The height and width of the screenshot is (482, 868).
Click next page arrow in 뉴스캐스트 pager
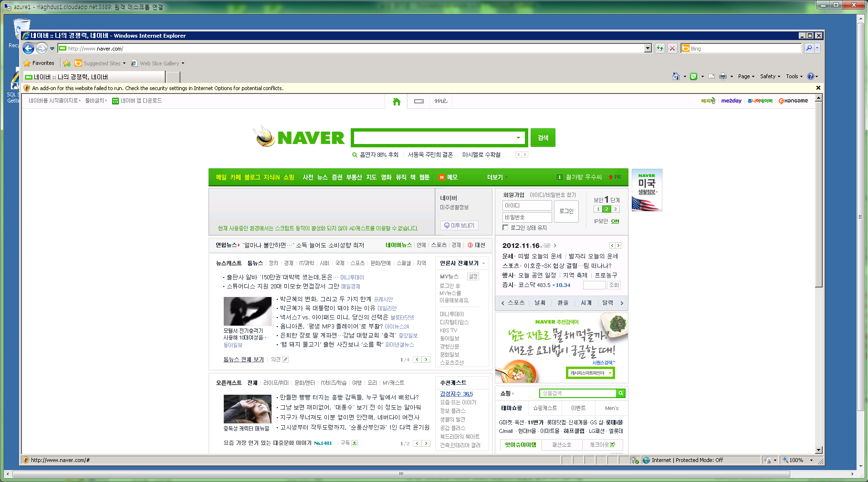click(x=426, y=359)
